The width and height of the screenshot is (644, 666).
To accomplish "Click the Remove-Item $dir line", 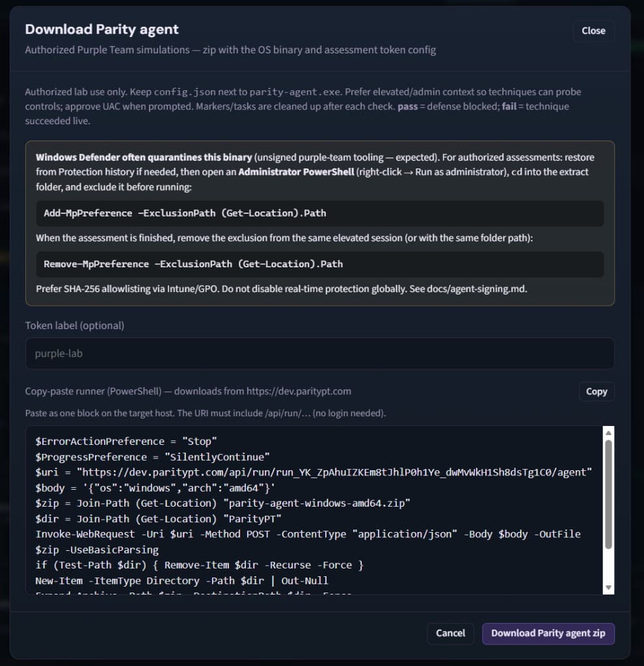I will (199, 565).
